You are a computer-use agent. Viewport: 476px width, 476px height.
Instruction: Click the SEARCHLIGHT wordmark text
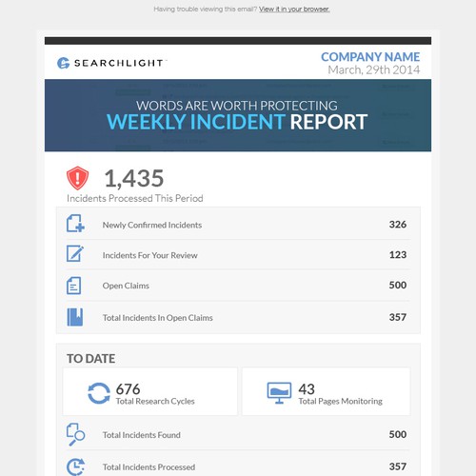pos(118,63)
